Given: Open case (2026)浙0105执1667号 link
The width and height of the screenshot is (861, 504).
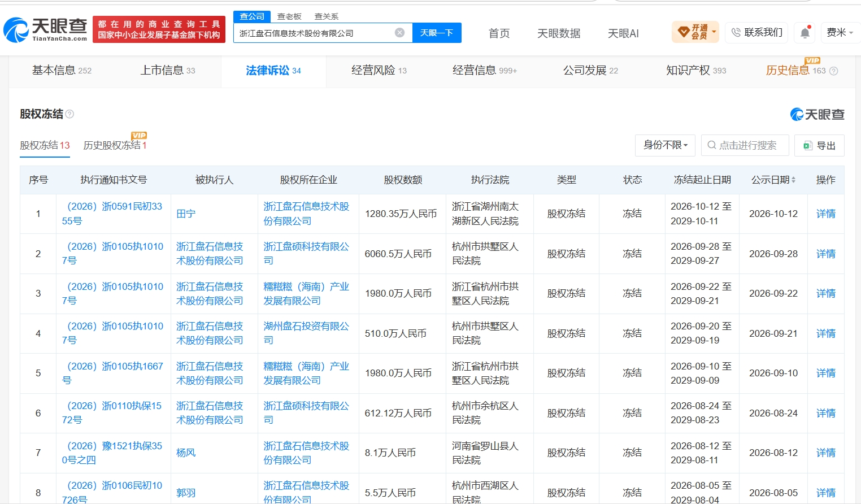Looking at the screenshot, I should click(x=113, y=373).
